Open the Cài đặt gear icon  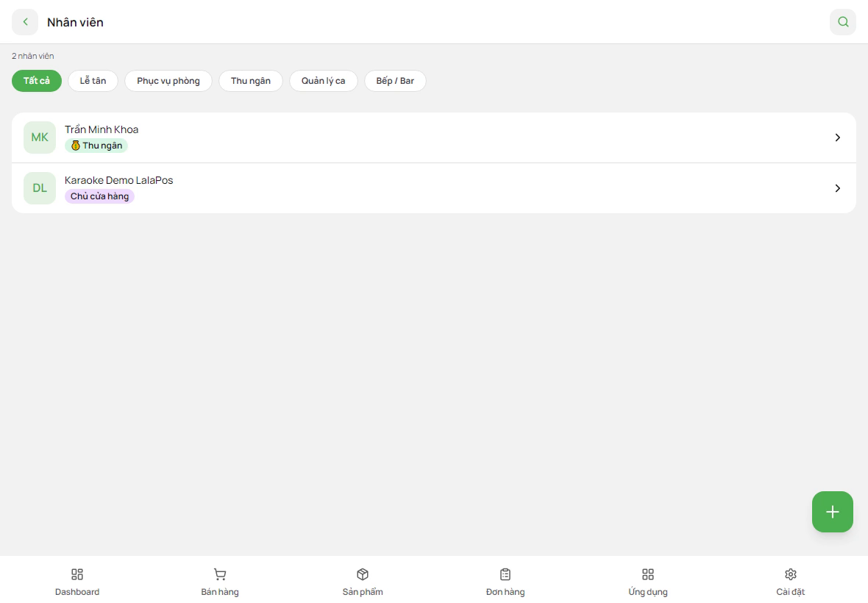tap(791, 574)
